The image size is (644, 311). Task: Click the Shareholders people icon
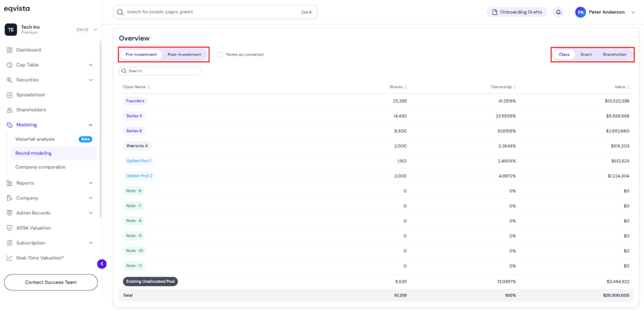click(x=10, y=110)
